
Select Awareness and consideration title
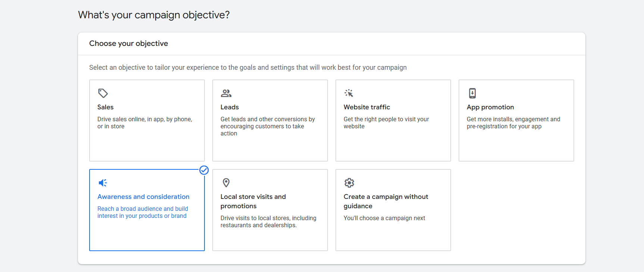(143, 197)
